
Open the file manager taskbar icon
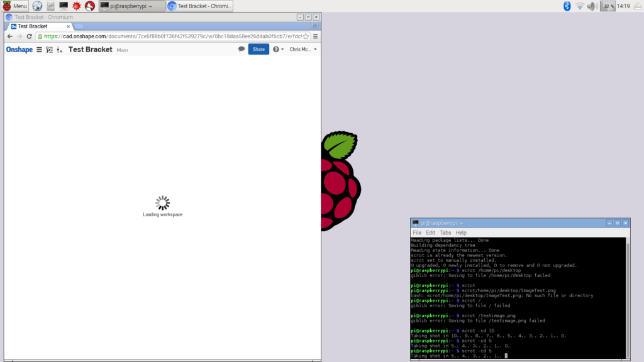pyautogui.click(x=50, y=6)
